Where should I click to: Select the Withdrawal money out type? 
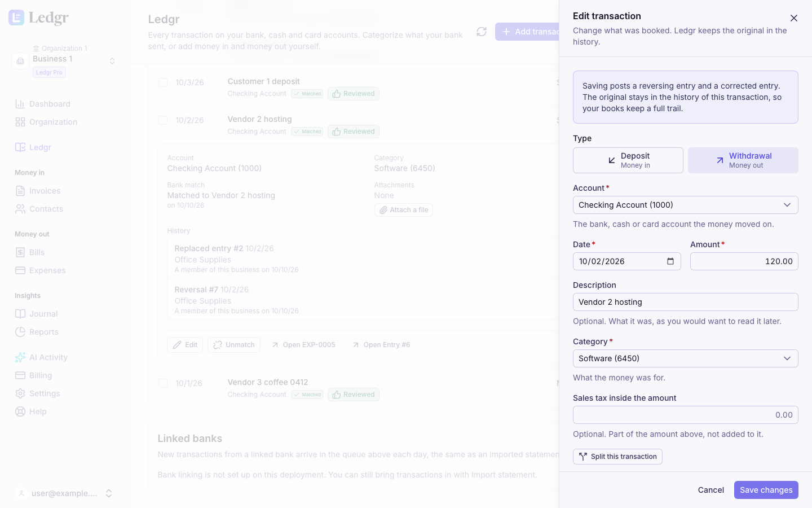point(743,160)
